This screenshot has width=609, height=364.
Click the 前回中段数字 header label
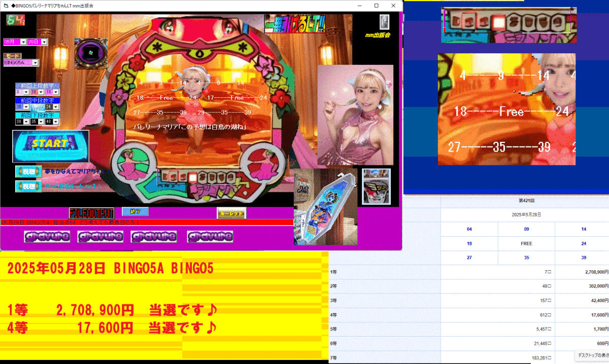(38, 101)
